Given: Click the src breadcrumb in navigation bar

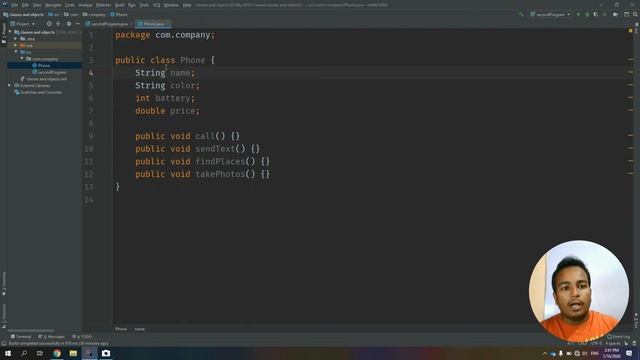Looking at the screenshot, I should 54,14.
